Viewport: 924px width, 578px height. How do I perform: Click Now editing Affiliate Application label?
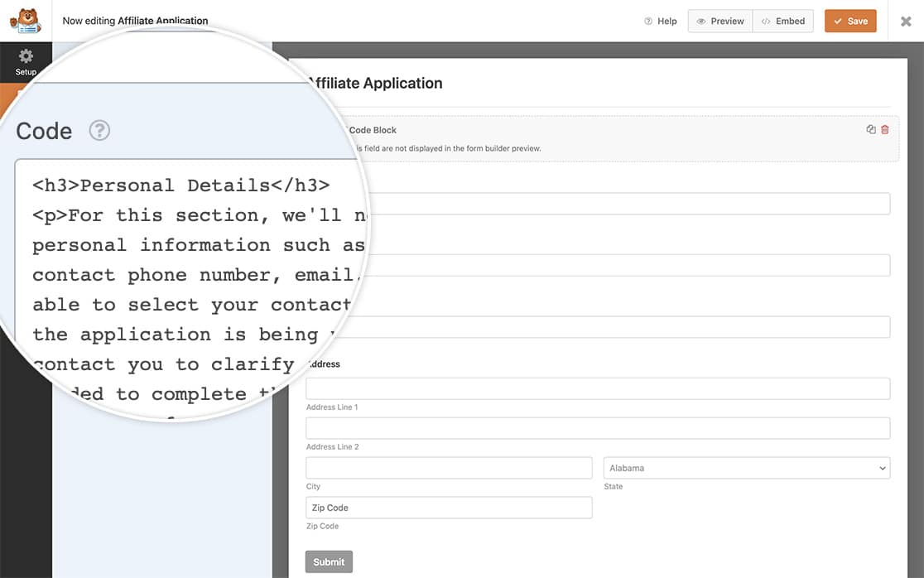coord(135,20)
